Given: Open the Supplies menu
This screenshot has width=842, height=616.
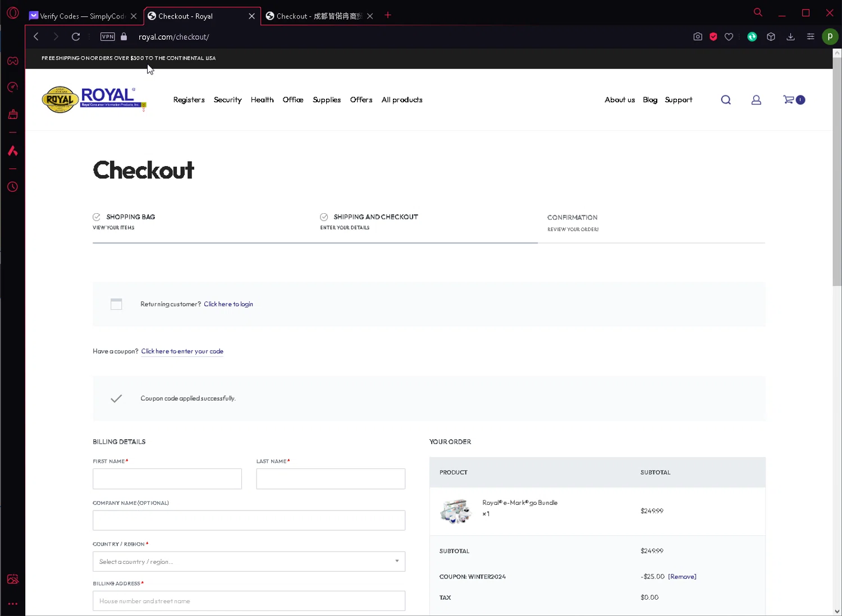Looking at the screenshot, I should (x=327, y=100).
